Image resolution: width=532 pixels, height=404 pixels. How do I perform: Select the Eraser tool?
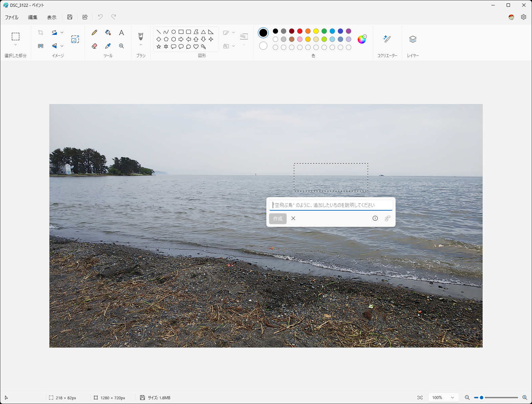[x=94, y=46]
